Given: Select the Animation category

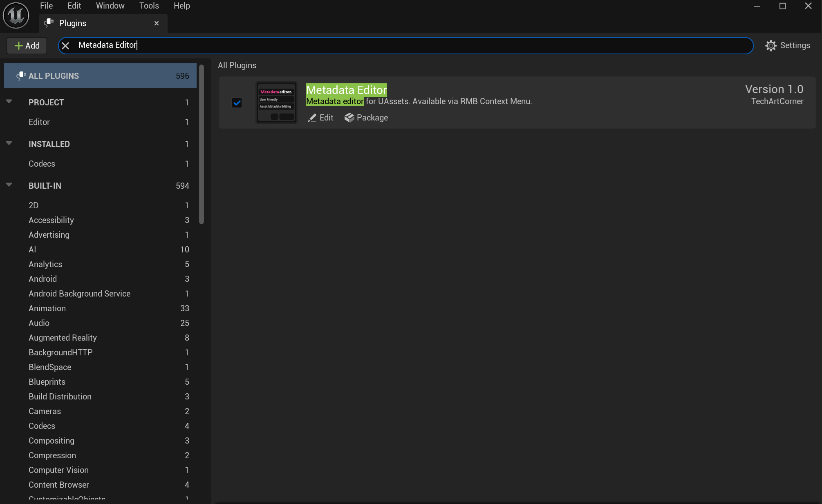Looking at the screenshot, I should click(x=100, y=308).
